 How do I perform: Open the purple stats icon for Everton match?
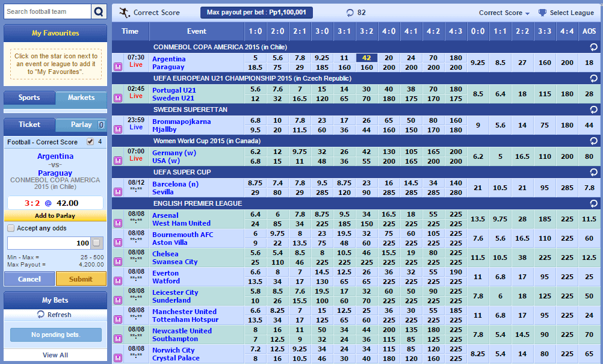point(118,281)
